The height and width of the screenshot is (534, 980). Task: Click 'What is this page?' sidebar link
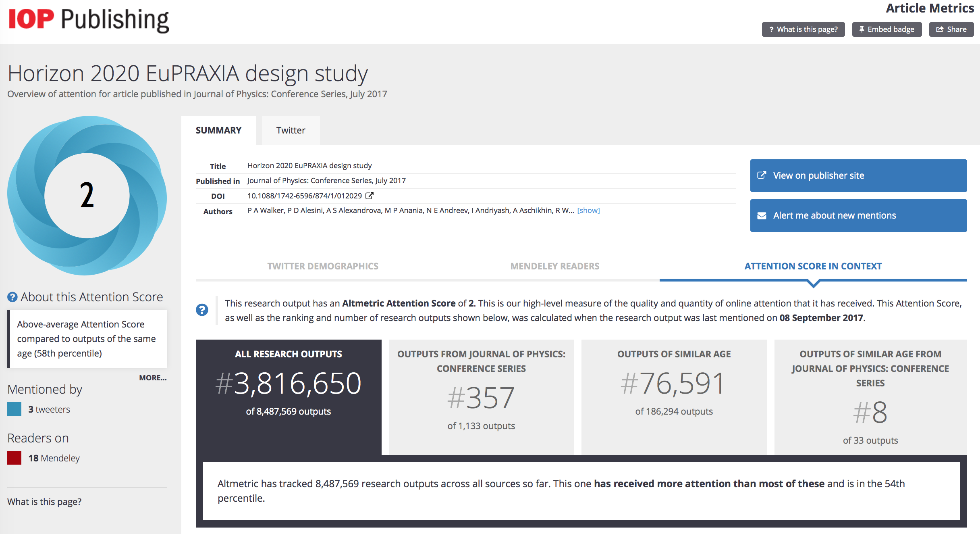(x=44, y=502)
